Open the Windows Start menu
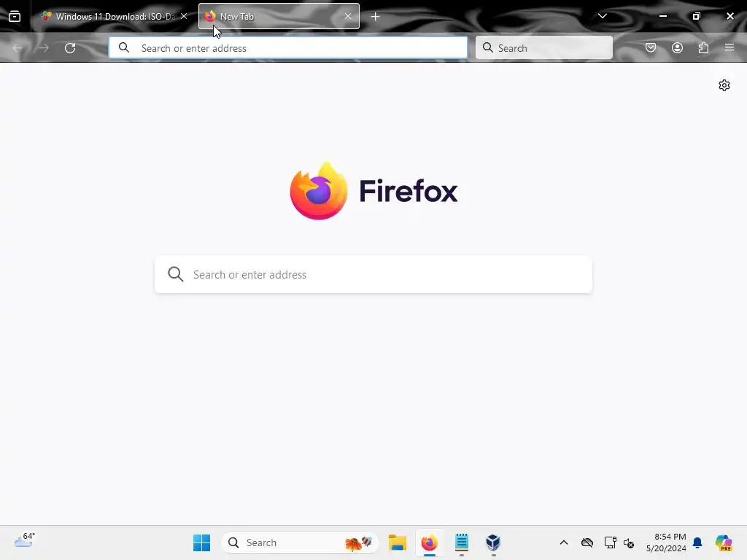 click(201, 542)
